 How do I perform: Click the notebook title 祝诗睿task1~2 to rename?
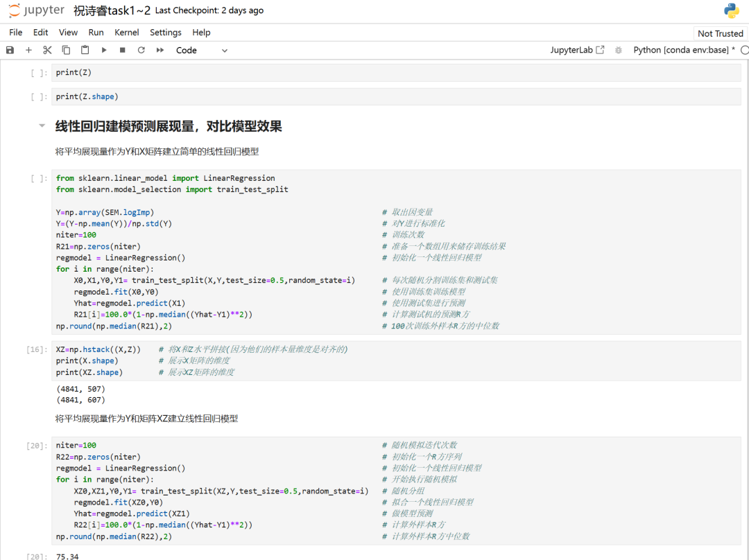(x=112, y=10)
